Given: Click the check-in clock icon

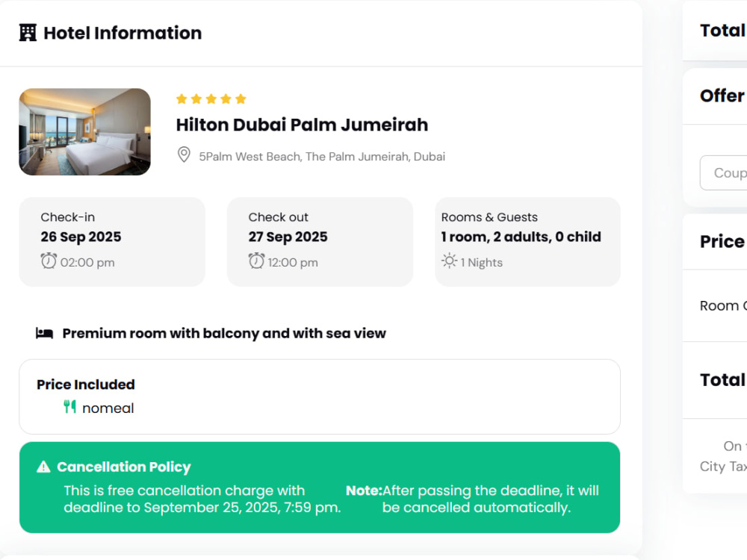Looking at the screenshot, I should point(49,261).
